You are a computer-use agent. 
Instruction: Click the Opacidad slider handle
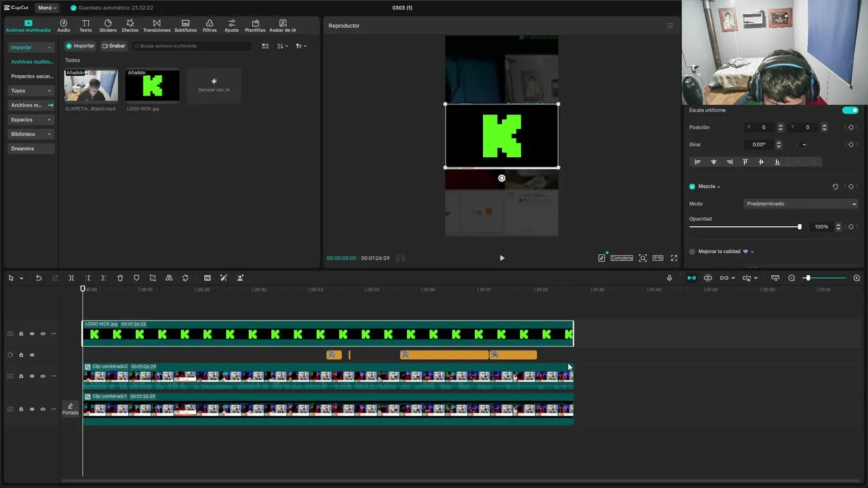click(800, 227)
